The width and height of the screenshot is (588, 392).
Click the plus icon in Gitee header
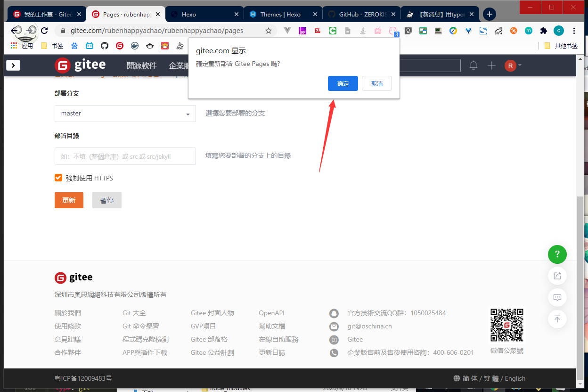[x=491, y=65]
